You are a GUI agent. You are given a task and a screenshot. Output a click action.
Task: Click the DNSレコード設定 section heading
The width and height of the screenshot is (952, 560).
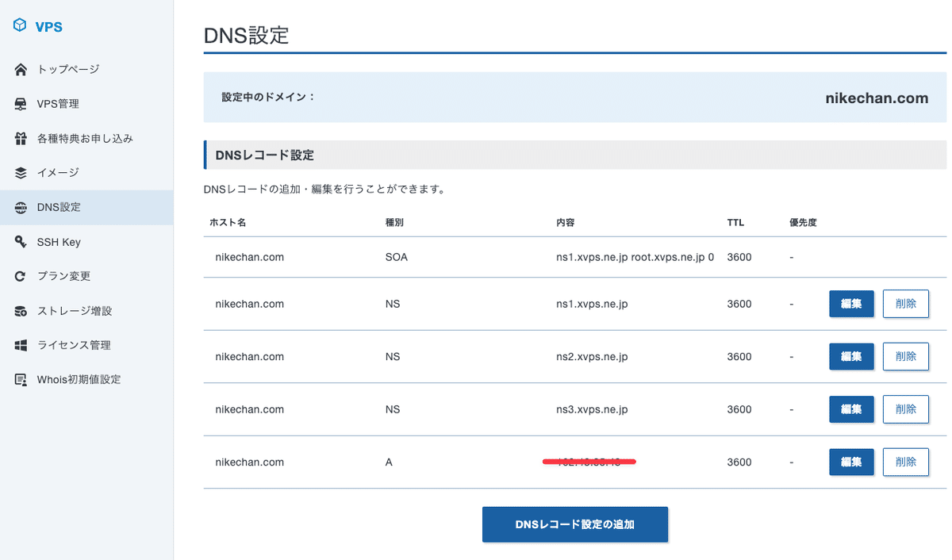(x=264, y=155)
